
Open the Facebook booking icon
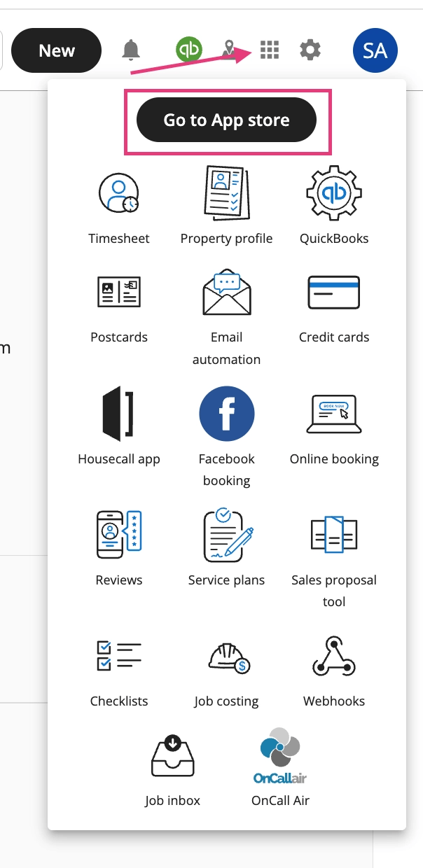226,414
